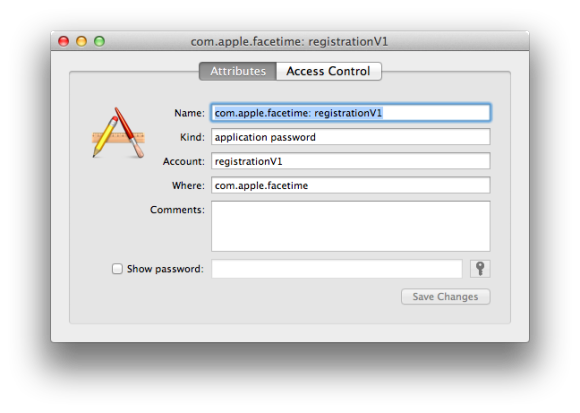
Task: Click the key icon beside the password field
Action: 480,269
